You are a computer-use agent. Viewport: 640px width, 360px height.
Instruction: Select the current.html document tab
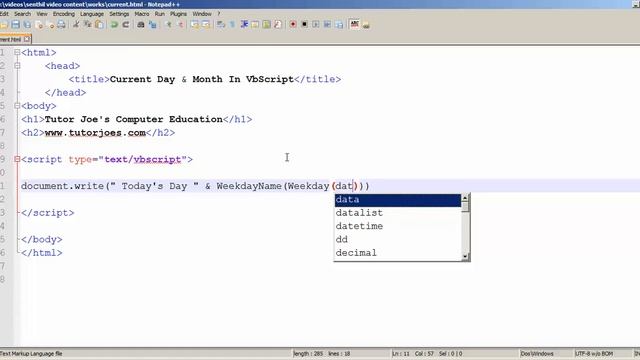11,39
